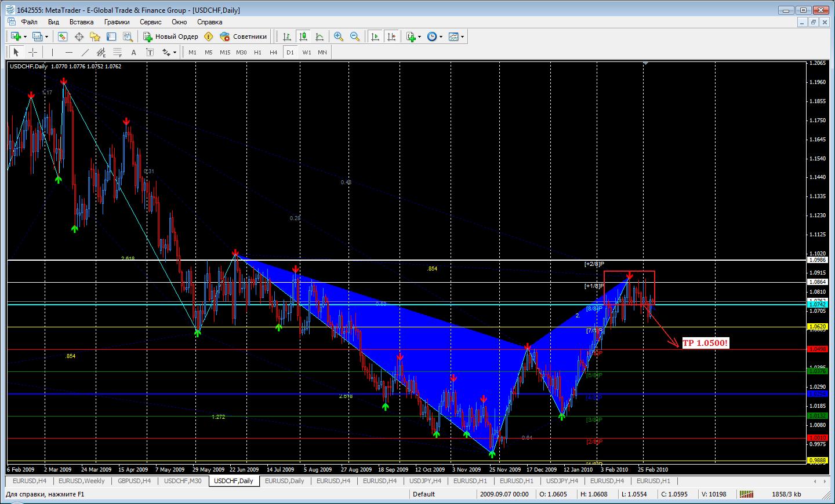Expand indicators dropdown arrow

pyautogui.click(x=420, y=36)
